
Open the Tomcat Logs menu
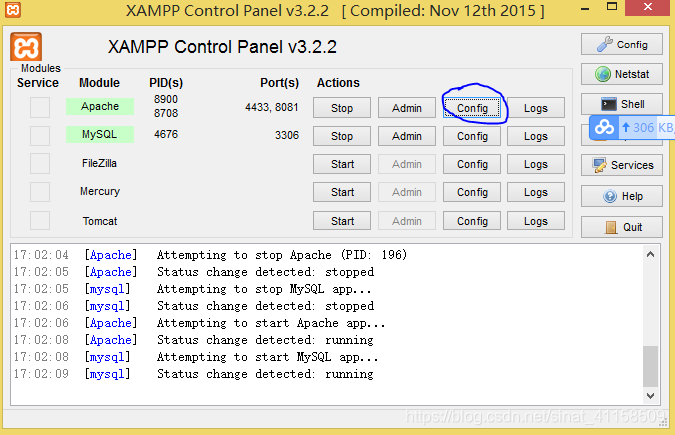tap(536, 221)
